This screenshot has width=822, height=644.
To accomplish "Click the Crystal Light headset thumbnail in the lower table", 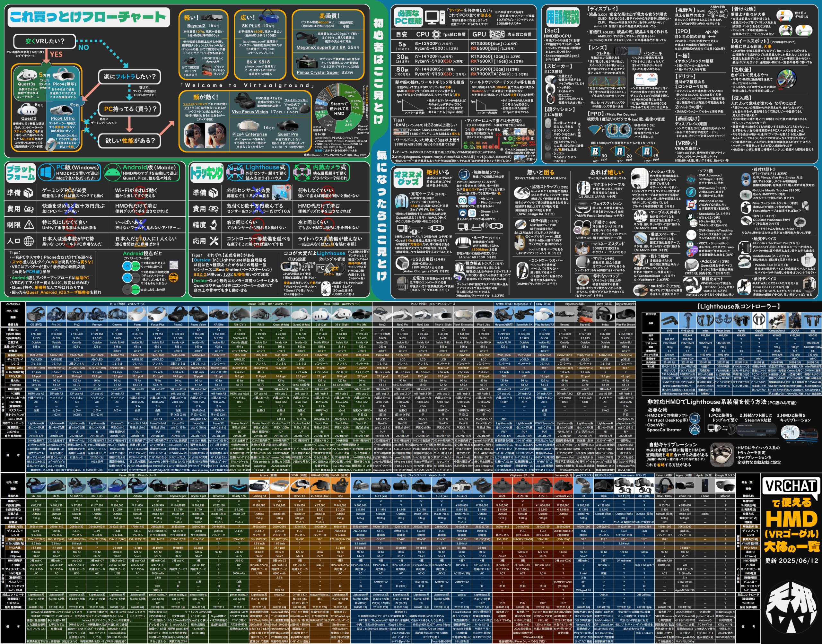I will [198, 486].
